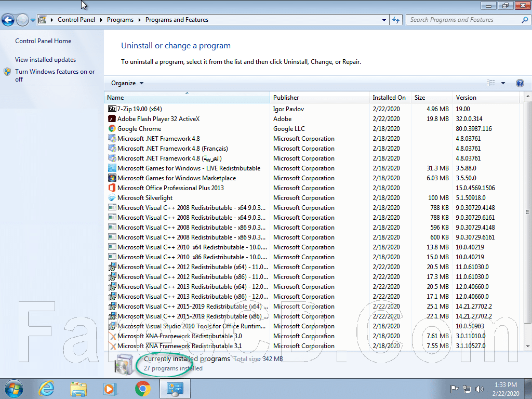Click the Forward navigation arrow
Screen dimensions: 532x399
tap(22, 20)
